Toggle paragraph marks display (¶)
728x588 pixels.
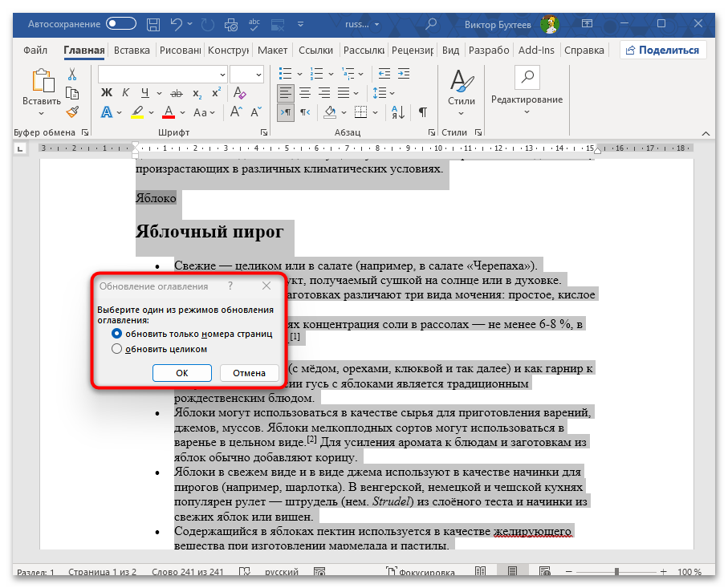(423, 112)
